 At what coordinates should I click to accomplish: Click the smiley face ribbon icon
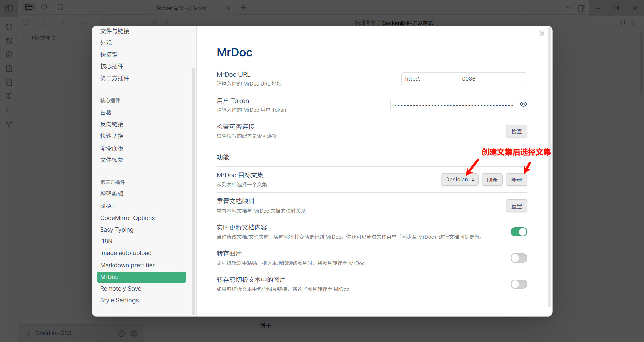[x=9, y=54]
